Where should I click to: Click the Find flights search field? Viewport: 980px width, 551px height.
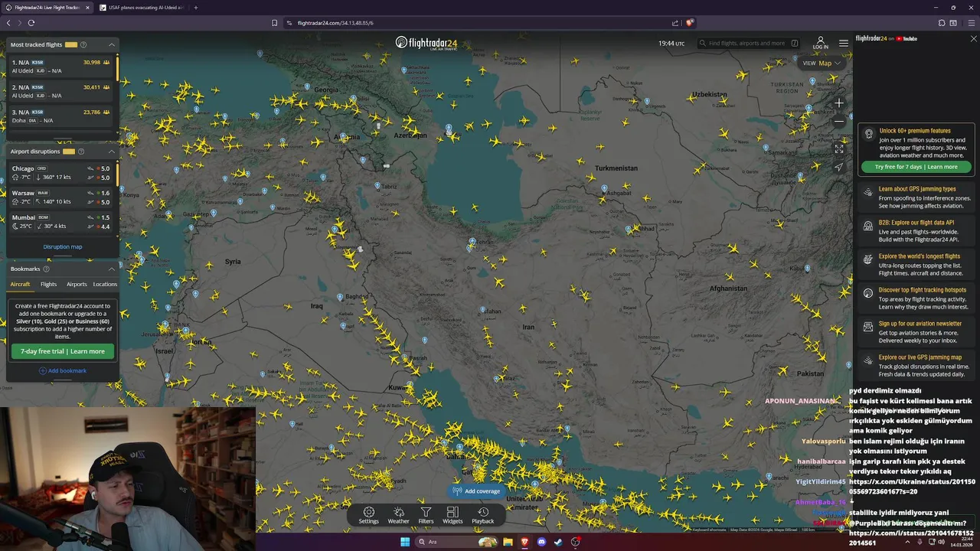[x=748, y=43]
